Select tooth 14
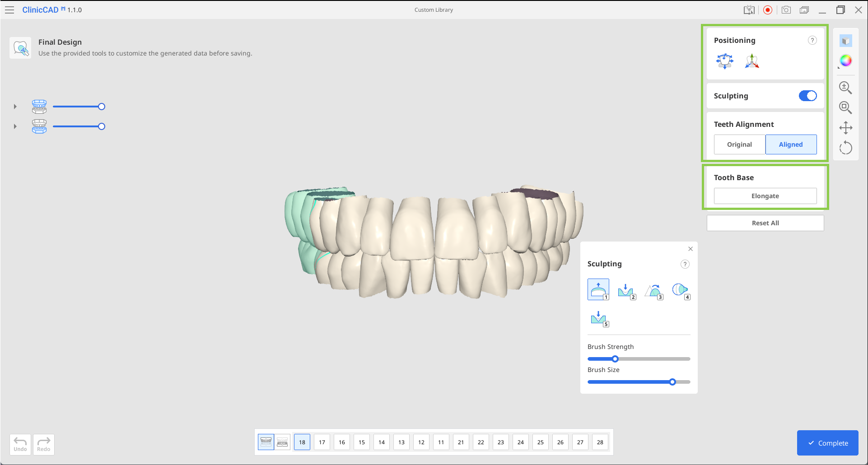Screen dimensions: 868x465 382,442
